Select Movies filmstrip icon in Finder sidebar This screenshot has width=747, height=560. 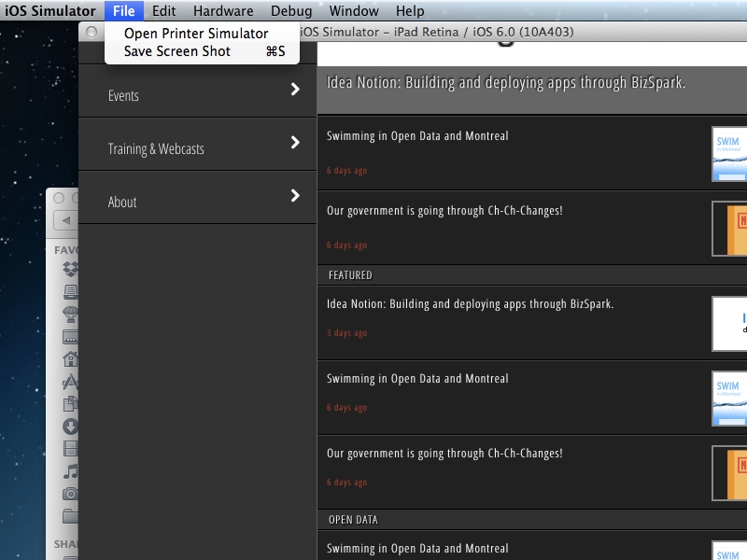click(71, 449)
